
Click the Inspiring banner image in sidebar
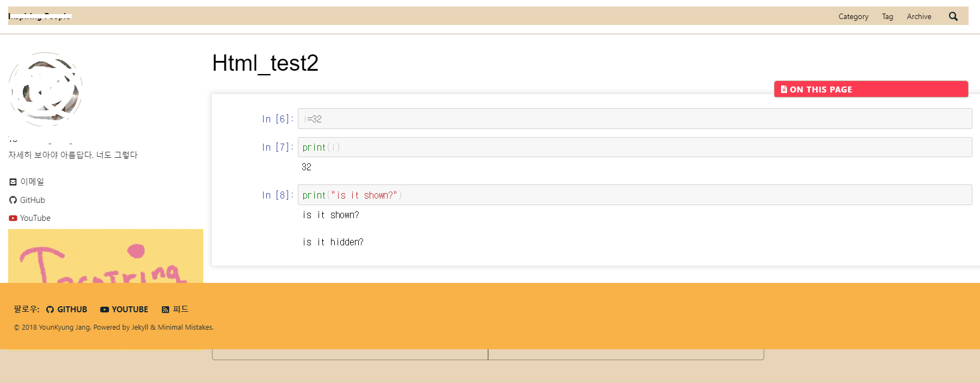pyautogui.click(x=105, y=256)
